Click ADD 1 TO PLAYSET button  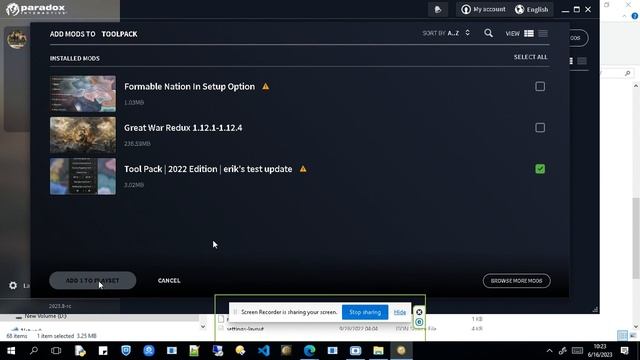(x=93, y=280)
